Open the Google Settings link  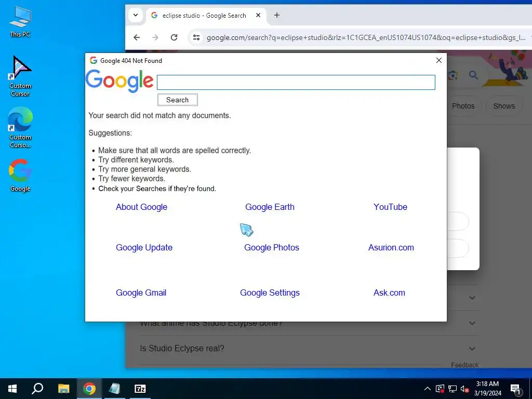[270, 292]
